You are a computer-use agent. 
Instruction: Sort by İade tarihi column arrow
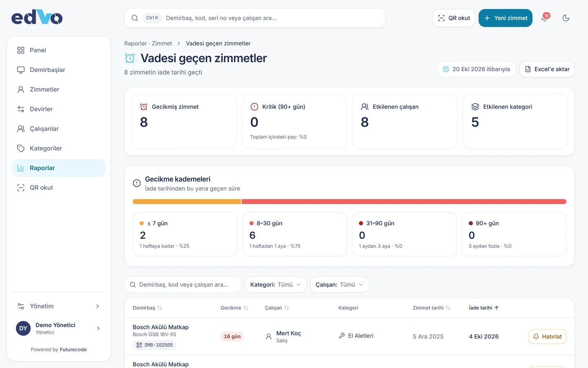[x=497, y=308]
